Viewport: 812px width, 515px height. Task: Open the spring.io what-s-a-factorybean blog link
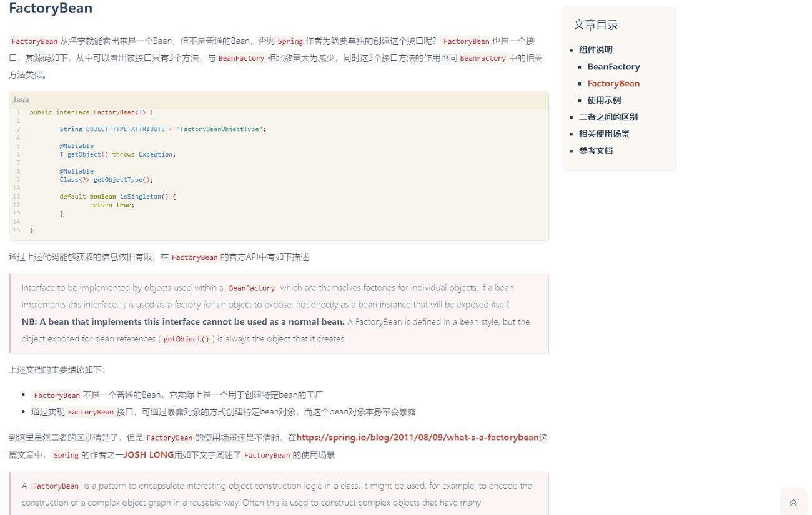pyautogui.click(x=417, y=437)
